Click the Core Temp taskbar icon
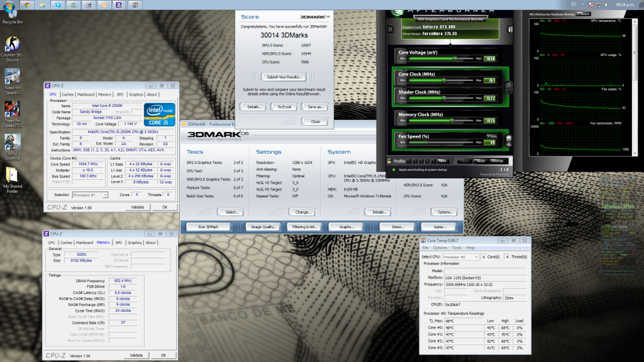 pyautogui.click(x=135, y=5)
